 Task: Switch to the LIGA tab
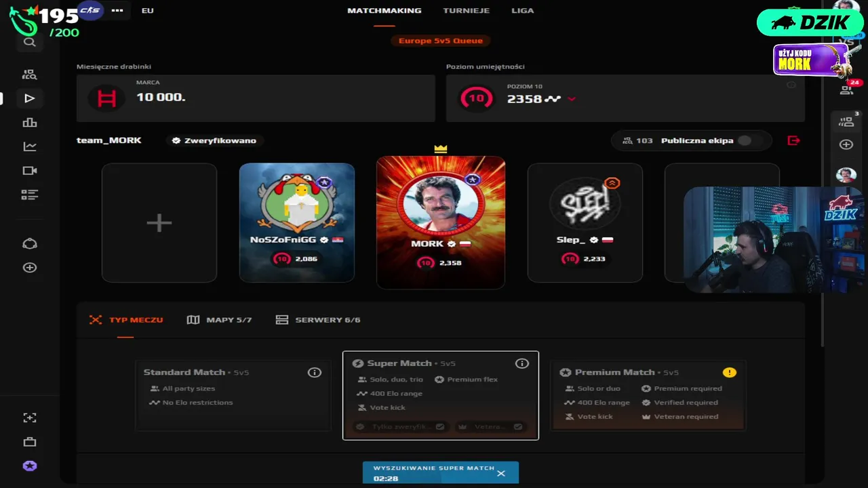pyautogui.click(x=523, y=11)
